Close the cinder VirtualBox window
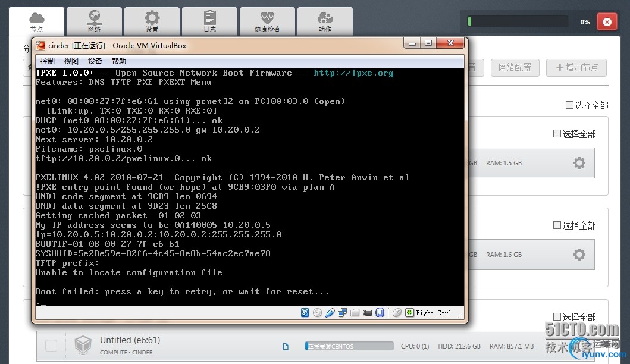The image size is (630, 364). pyautogui.click(x=450, y=43)
